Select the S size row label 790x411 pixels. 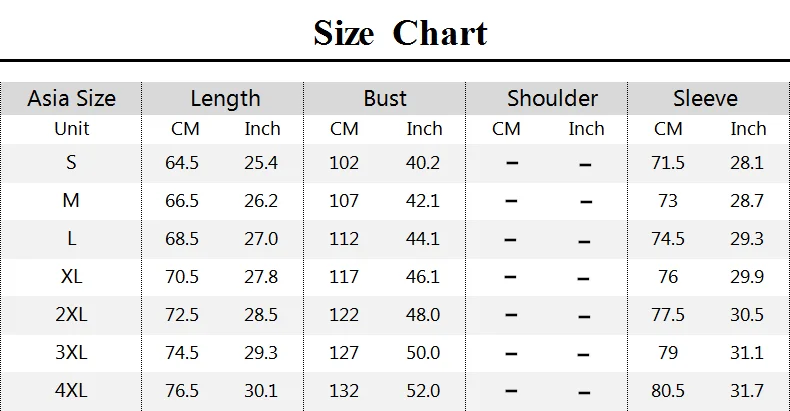71,163
